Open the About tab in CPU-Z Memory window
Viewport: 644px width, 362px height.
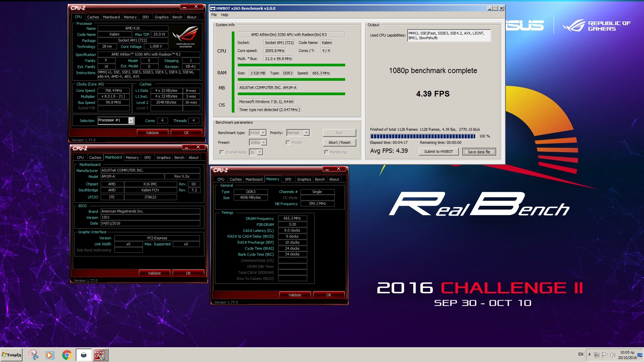click(334, 179)
